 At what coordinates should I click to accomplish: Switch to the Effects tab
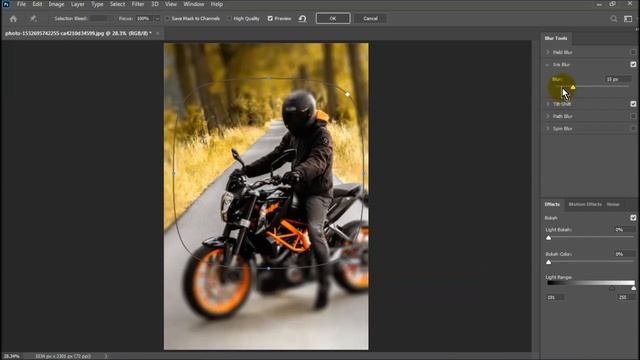pyautogui.click(x=552, y=204)
